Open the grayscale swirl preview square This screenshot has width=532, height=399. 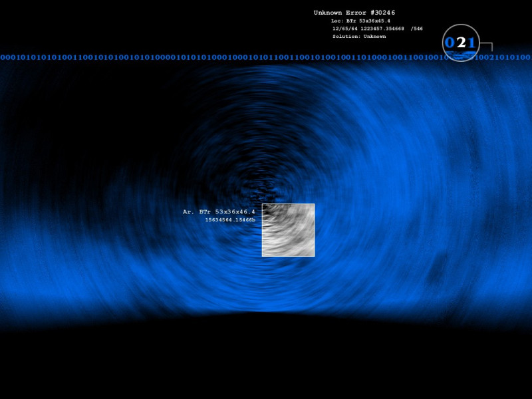(288, 229)
